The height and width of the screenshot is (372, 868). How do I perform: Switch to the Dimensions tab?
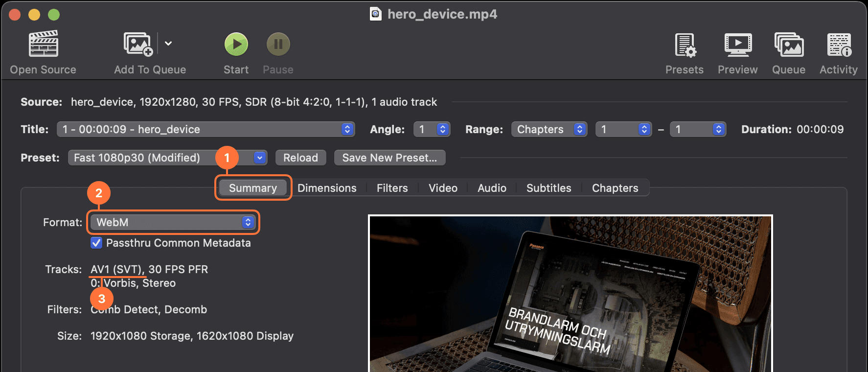point(327,188)
